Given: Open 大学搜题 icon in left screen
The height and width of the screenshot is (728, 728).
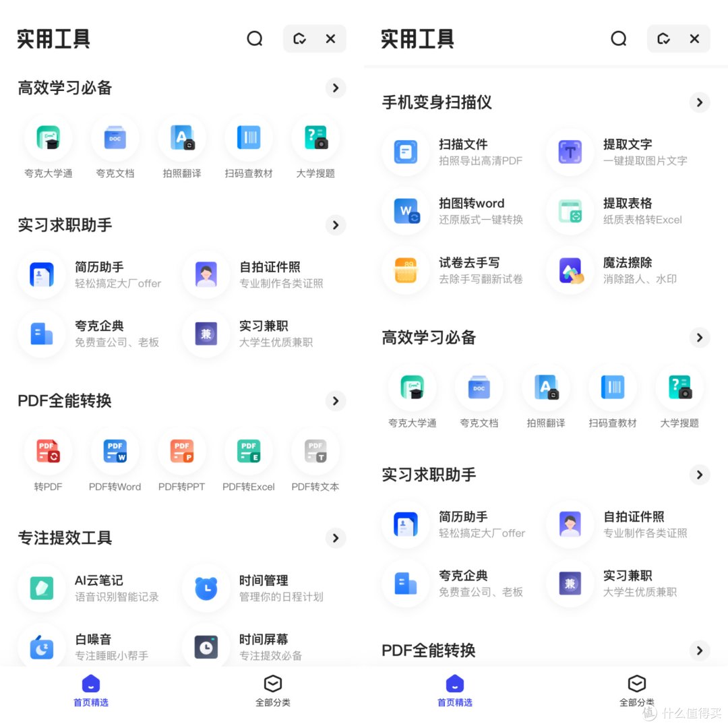Looking at the screenshot, I should click(x=315, y=138).
